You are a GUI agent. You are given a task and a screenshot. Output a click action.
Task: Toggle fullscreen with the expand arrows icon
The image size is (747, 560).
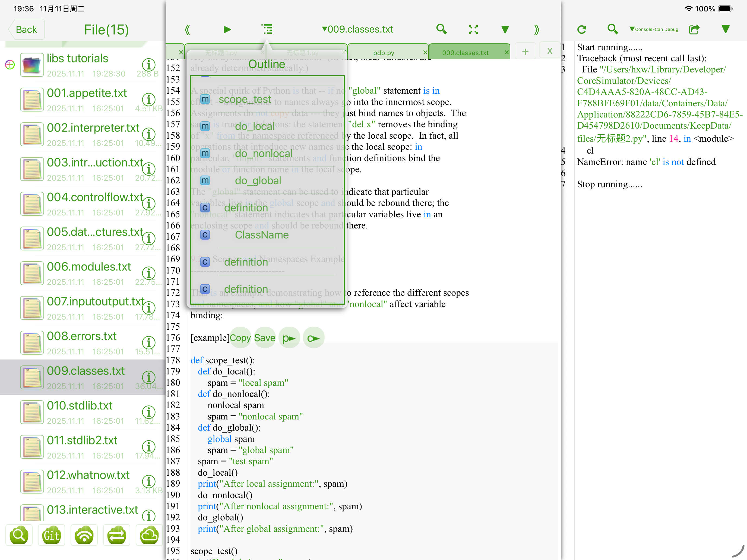(x=473, y=29)
